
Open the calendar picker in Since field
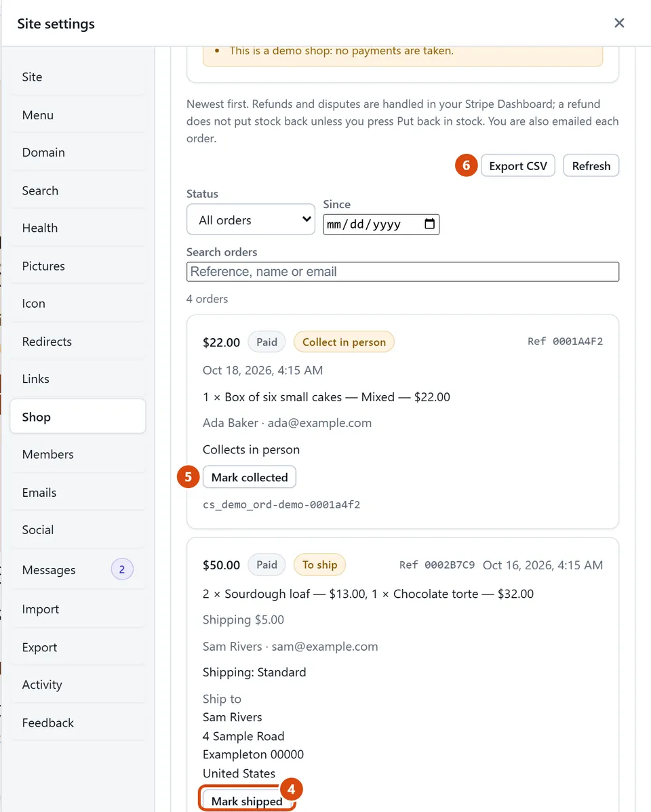click(x=429, y=224)
